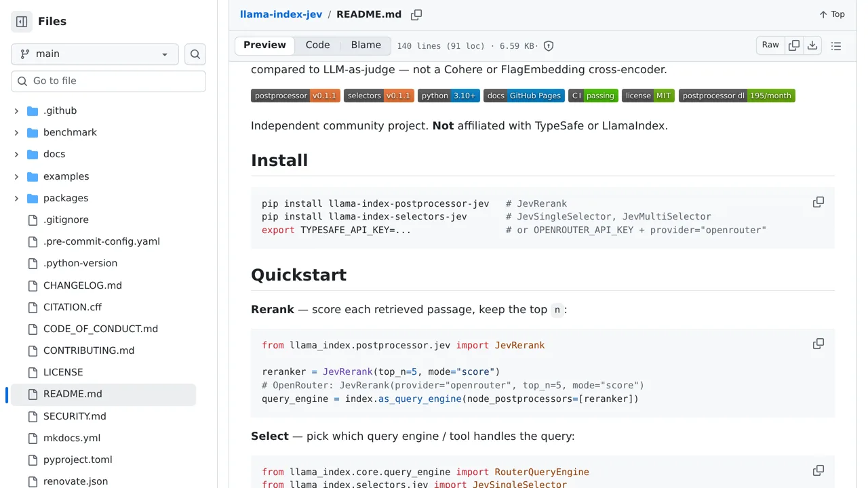The height and width of the screenshot is (488, 868).
Task: Expand the .github folder chevron
Action: (x=16, y=111)
